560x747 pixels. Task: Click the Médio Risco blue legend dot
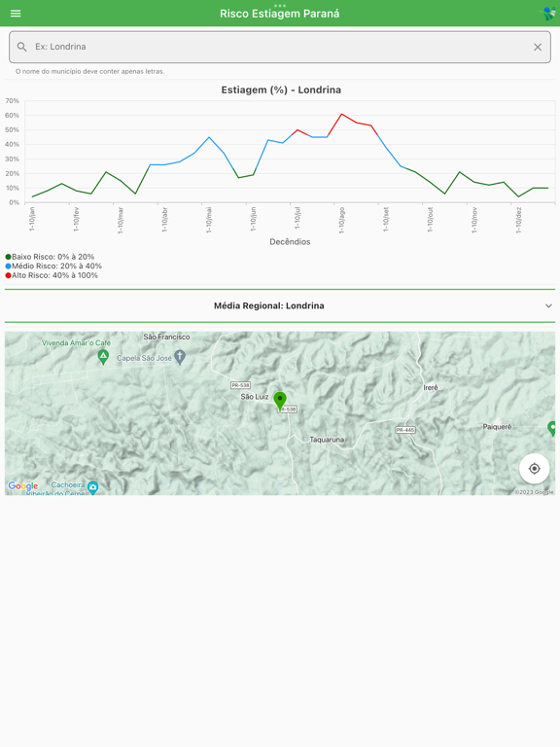8,267
